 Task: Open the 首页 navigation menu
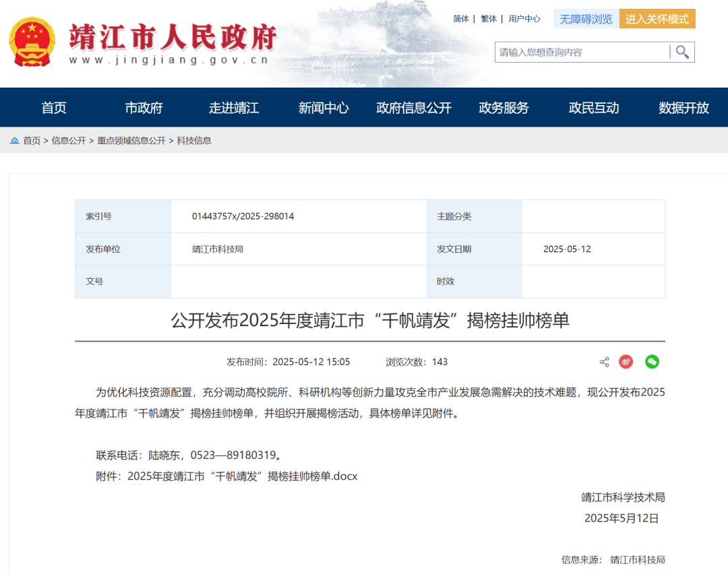[x=53, y=107]
